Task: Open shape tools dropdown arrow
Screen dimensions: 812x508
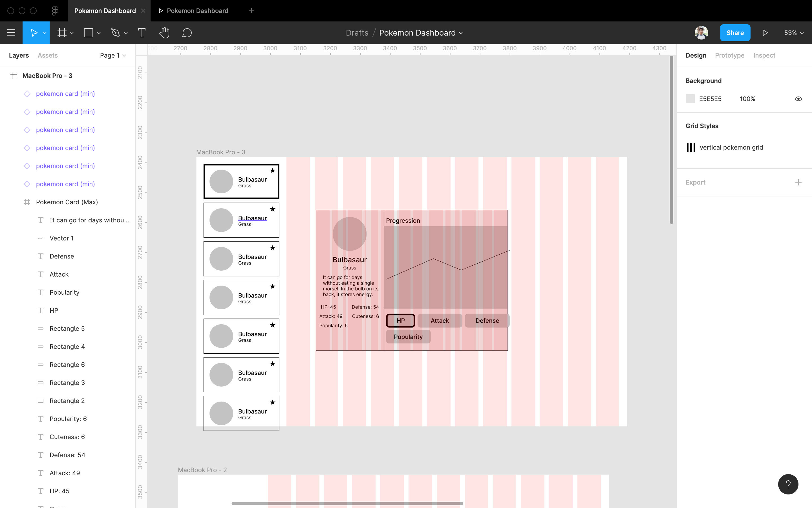Action: (x=98, y=33)
